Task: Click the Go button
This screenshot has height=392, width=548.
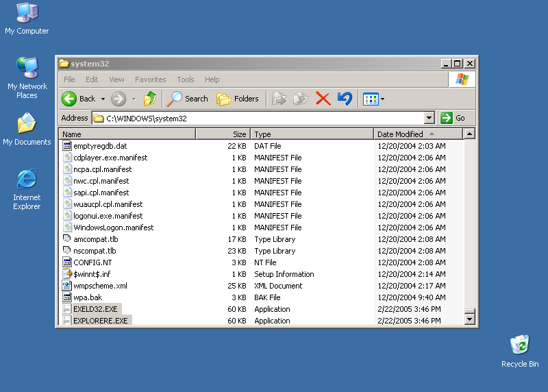Action: click(x=453, y=118)
